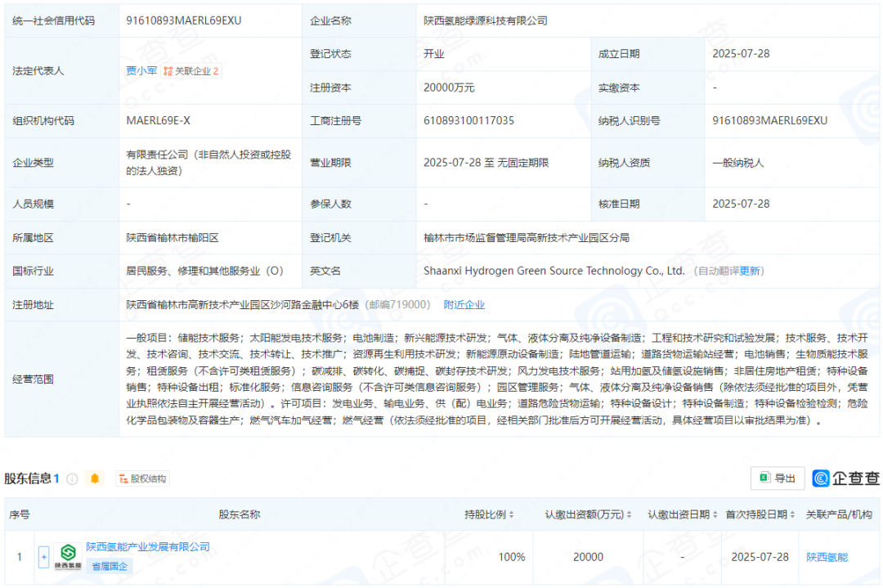Click 更新 link beside auto-translated English name

pyautogui.click(x=750, y=271)
